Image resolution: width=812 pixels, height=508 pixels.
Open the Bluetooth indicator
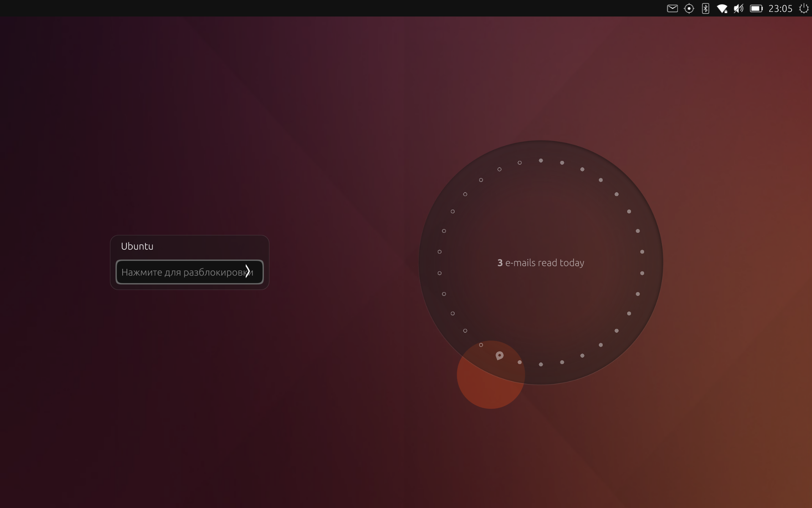click(x=705, y=8)
